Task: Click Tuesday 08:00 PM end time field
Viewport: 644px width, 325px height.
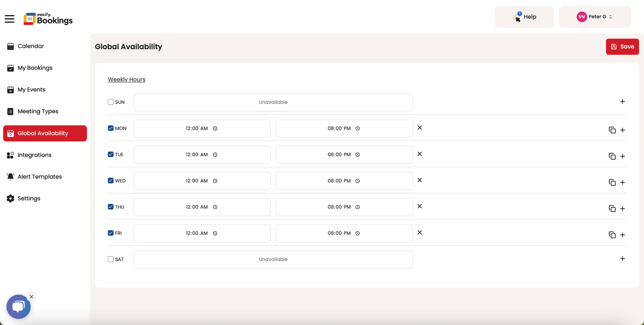Action: 344,155
